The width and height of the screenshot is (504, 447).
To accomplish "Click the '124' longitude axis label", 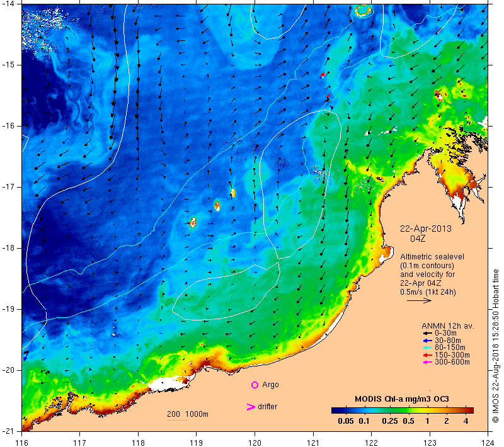I will tap(488, 443).
